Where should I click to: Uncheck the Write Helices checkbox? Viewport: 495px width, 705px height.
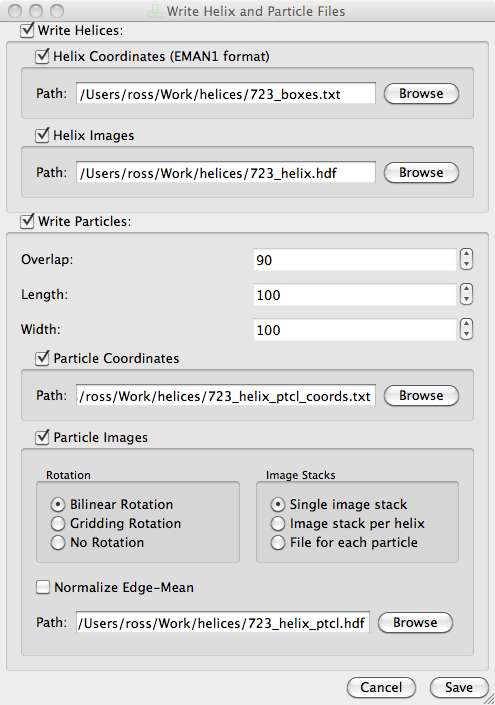(27, 31)
